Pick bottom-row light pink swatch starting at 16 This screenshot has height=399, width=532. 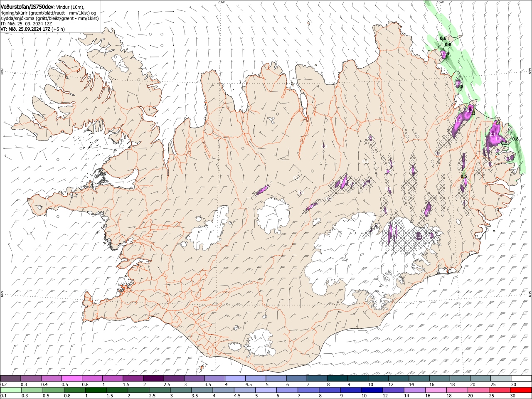[436, 390]
